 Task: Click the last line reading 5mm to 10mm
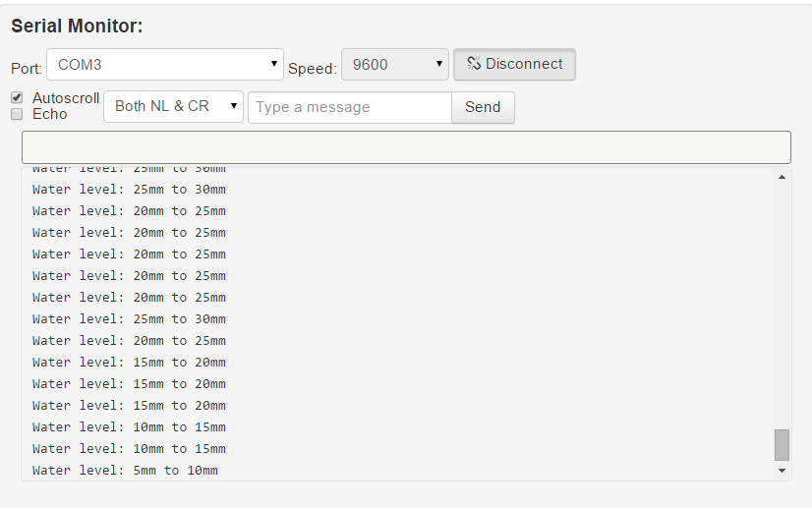pyautogui.click(x=125, y=471)
